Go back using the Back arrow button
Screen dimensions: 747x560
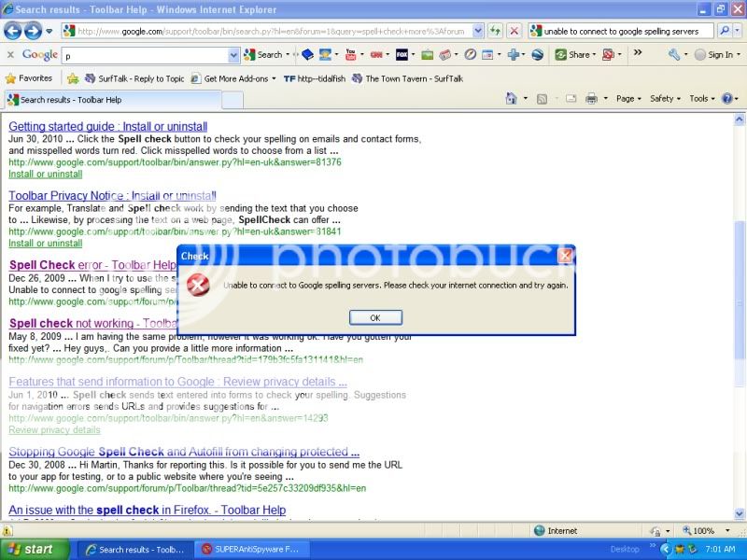point(12,32)
